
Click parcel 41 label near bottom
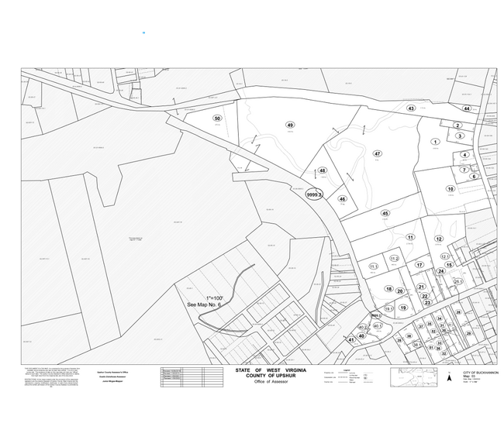coord(350,339)
